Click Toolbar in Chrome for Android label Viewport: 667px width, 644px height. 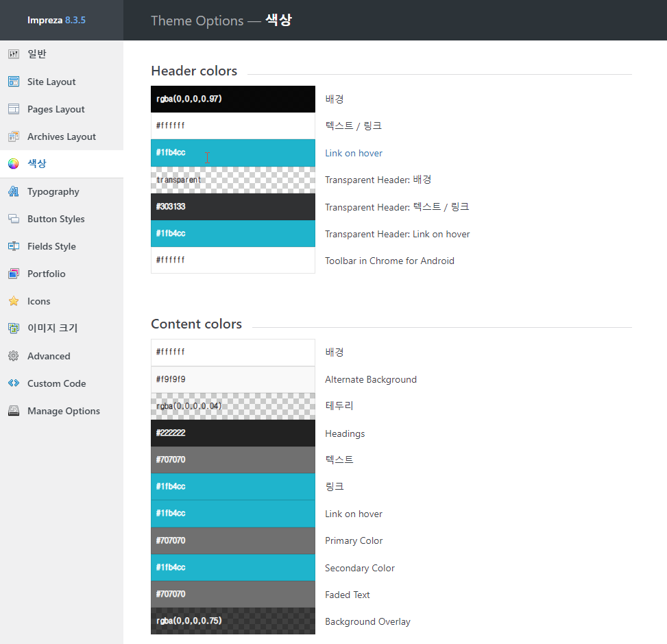coord(389,261)
